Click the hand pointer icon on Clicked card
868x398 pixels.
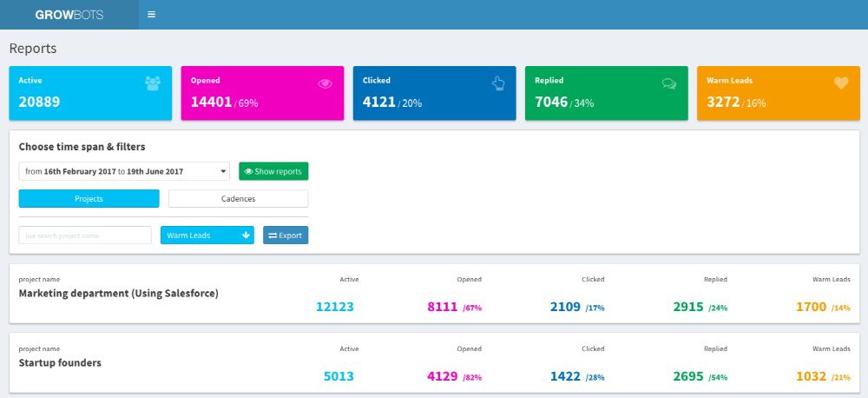coord(497,83)
